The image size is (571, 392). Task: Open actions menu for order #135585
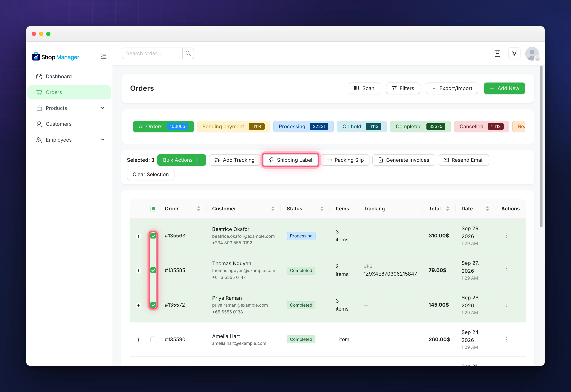coord(507,270)
